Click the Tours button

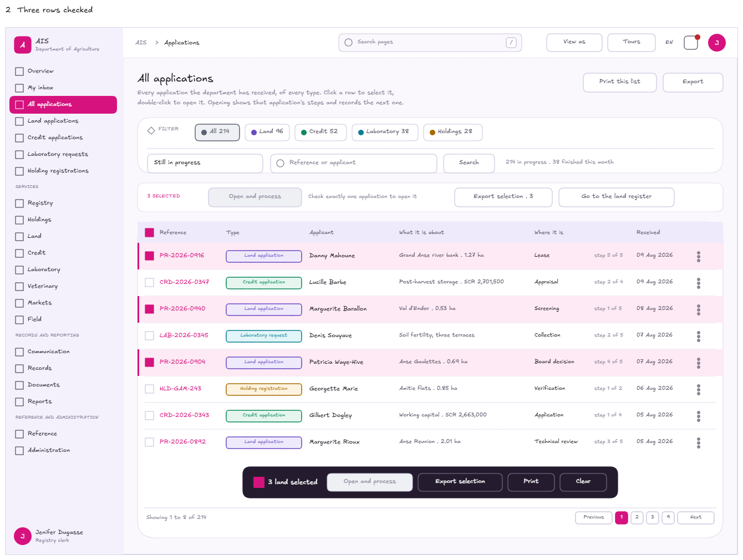click(631, 42)
